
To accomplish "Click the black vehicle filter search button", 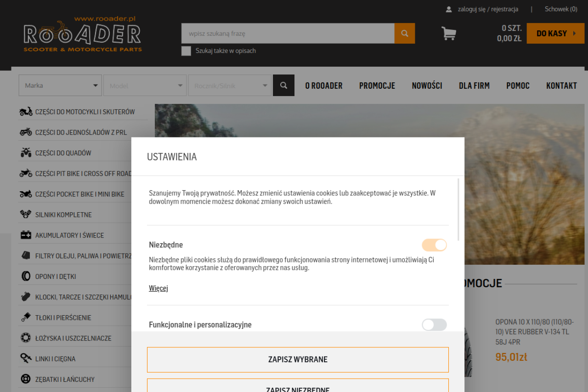I will (283, 85).
